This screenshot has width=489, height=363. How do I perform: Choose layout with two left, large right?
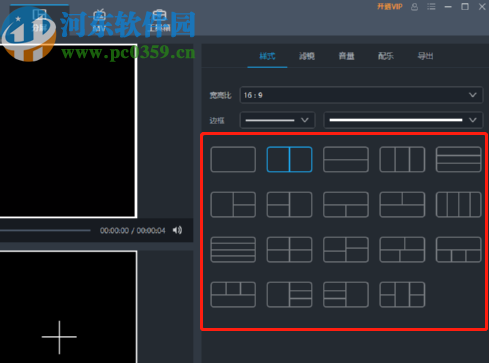coord(289,204)
